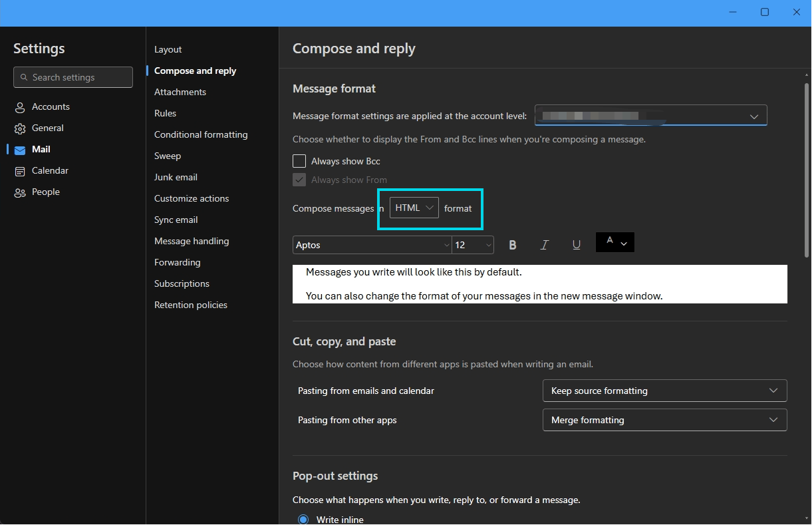Click the 'Cut, copy, and paste' heading

(x=344, y=341)
